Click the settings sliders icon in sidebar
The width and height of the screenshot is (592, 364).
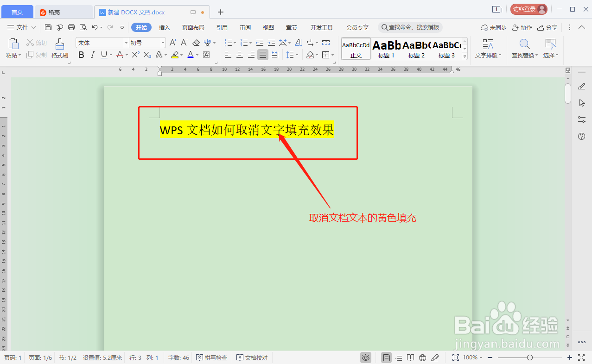tap(582, 119)
